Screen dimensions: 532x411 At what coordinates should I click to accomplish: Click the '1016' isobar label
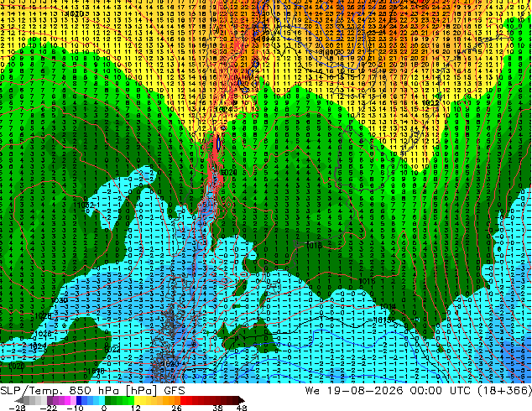pyautogui.click(x=367, y=281)
